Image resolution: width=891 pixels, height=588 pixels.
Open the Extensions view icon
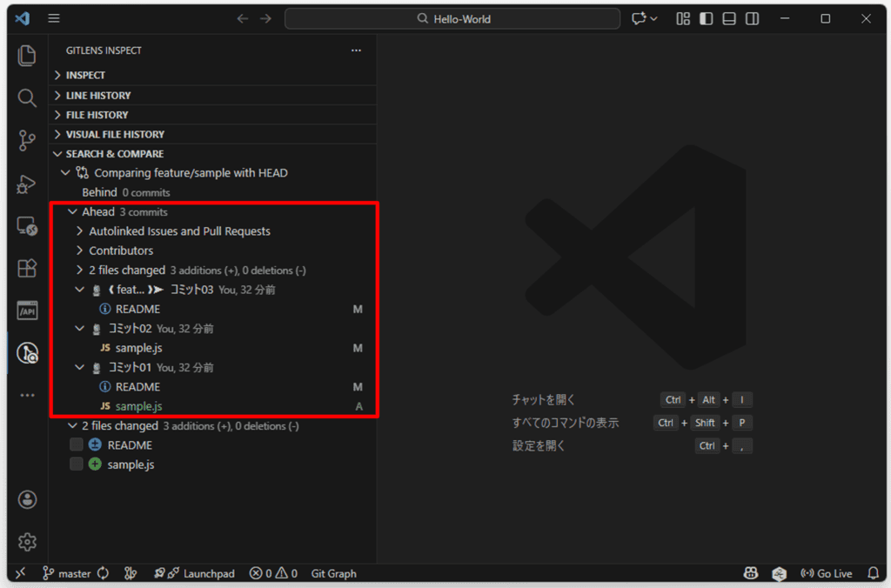coord(27,268)
